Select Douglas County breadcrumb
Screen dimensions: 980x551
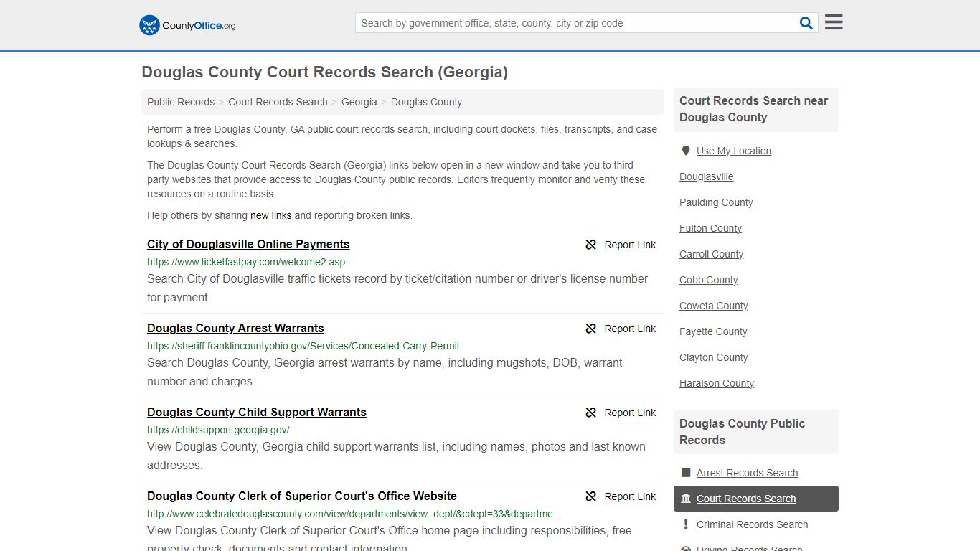(x=426, y=102)
